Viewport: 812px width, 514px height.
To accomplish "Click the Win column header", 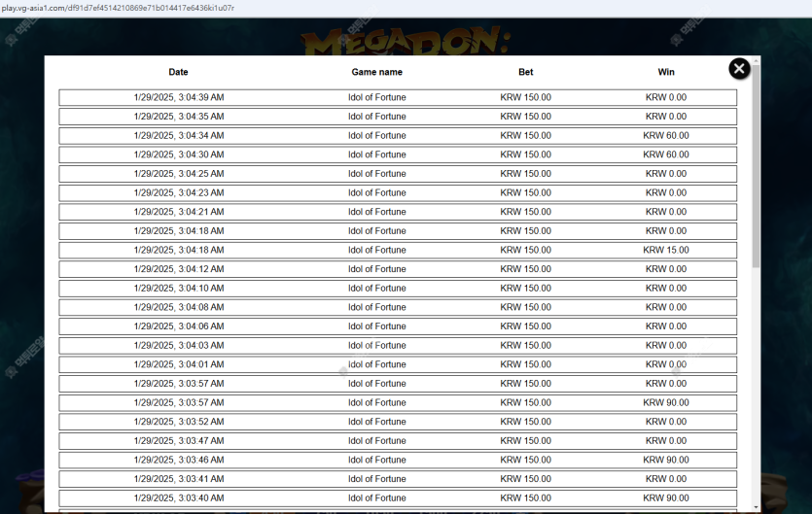I will (666, 72).
